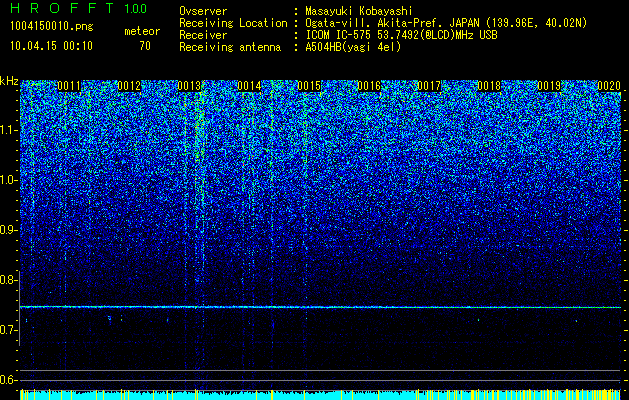629x400 pixels.
Task: Click the HROFFT 1.00 title text
Action: pos(78,8)
